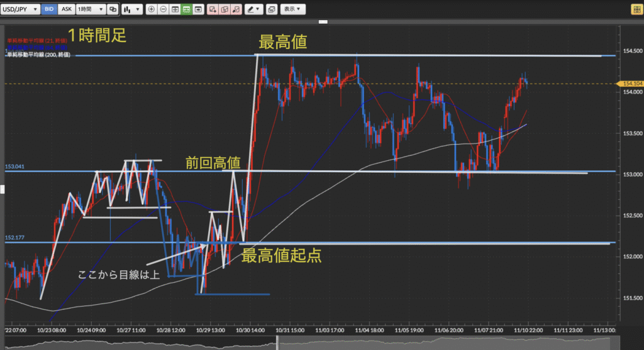Open the 表示 display menu
This screenshot has height=350, width=644.
[x=292, y=9]
